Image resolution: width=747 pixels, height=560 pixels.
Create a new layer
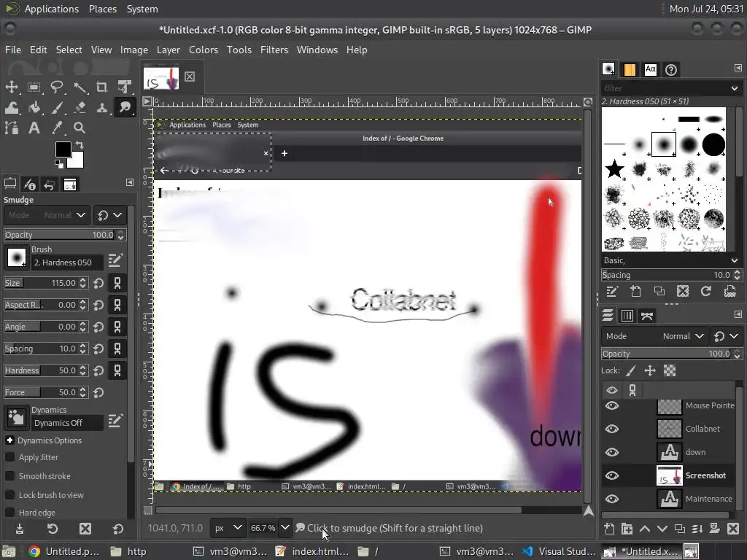pyautogui.click(x=609, y=529)
